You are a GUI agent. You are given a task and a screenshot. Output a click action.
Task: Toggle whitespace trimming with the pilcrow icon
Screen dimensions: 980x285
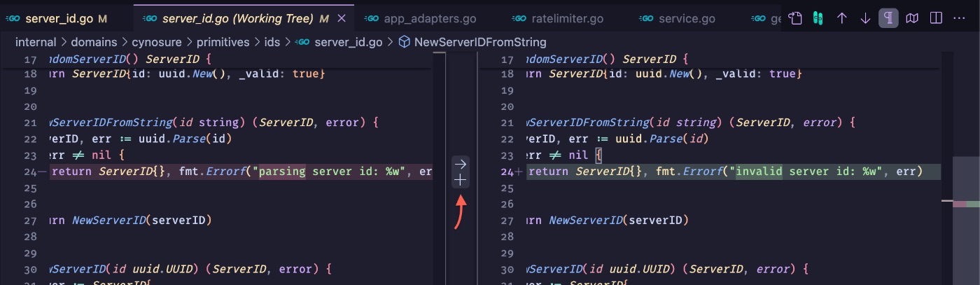point(888,18)
